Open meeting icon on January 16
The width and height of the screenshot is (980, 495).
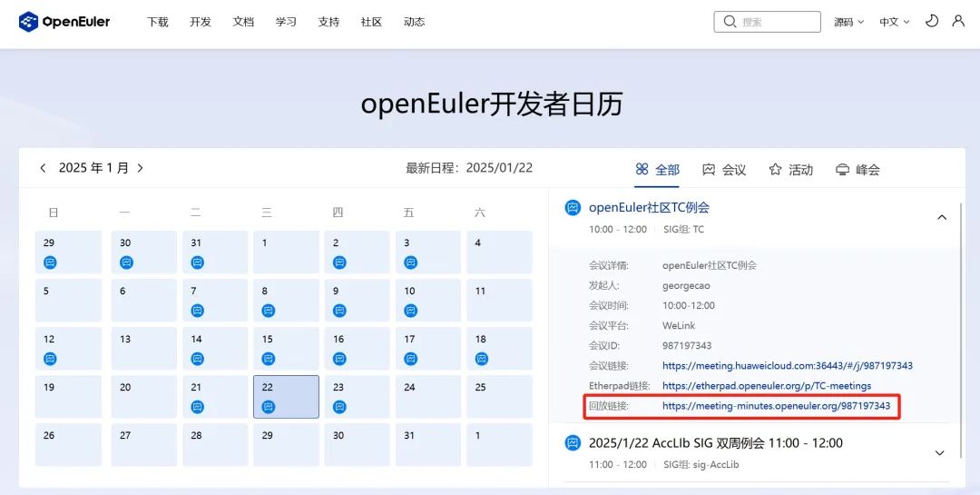pyautogui.click(x=339, y=359)
